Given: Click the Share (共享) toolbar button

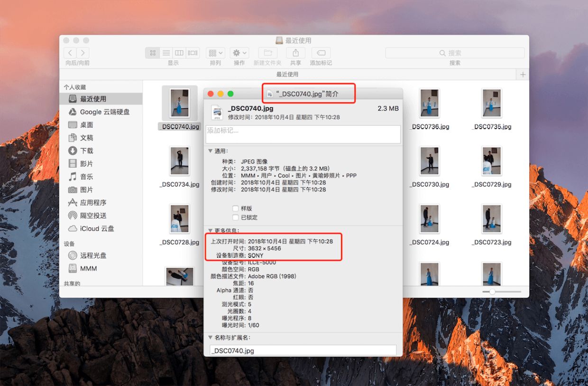Looking at the screenshot, I should coord(295,53).
